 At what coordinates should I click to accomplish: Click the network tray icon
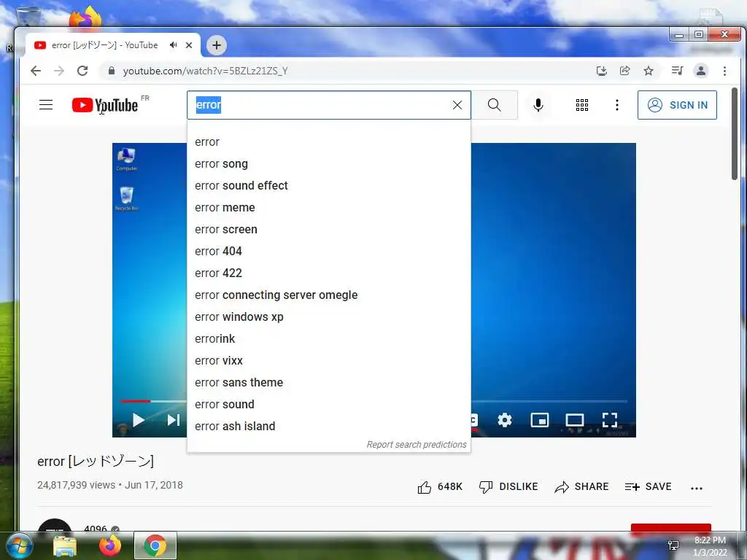(673, 545)
